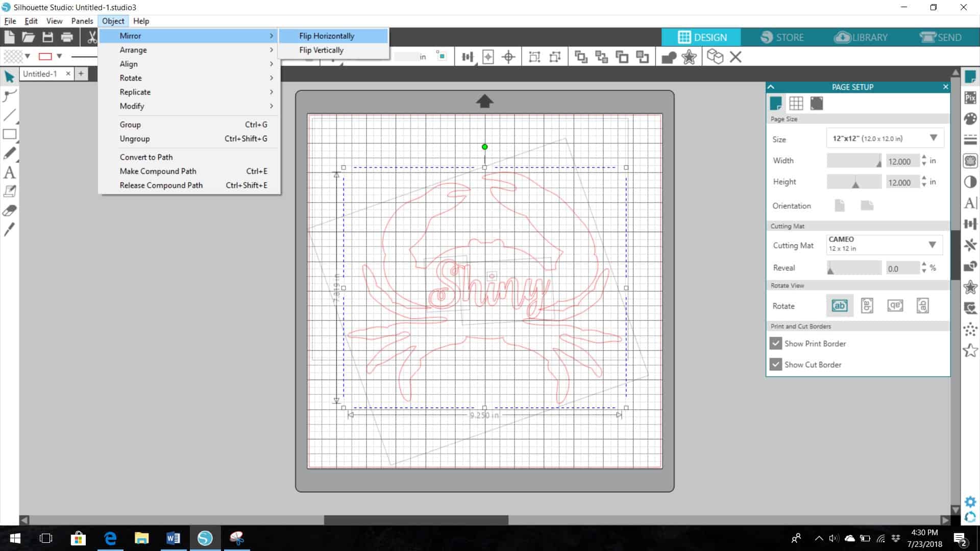Toggle Show Print Border checkbox

pos(775,343)
